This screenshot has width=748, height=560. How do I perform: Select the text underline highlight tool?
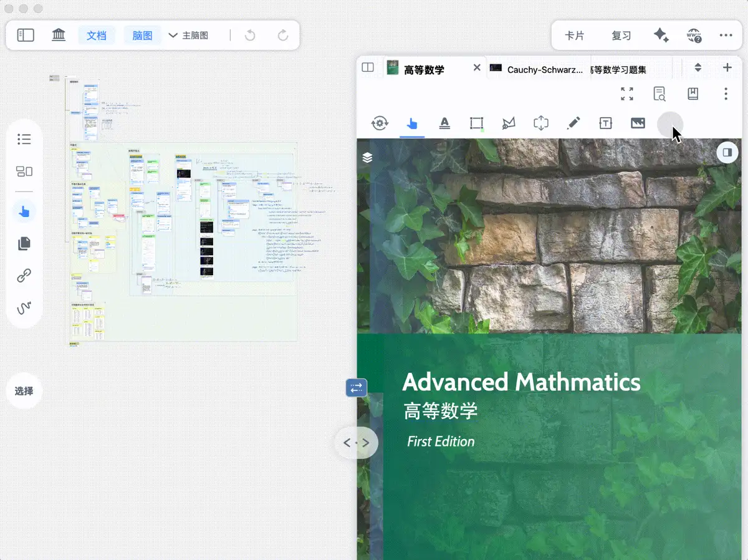point(444,123)
